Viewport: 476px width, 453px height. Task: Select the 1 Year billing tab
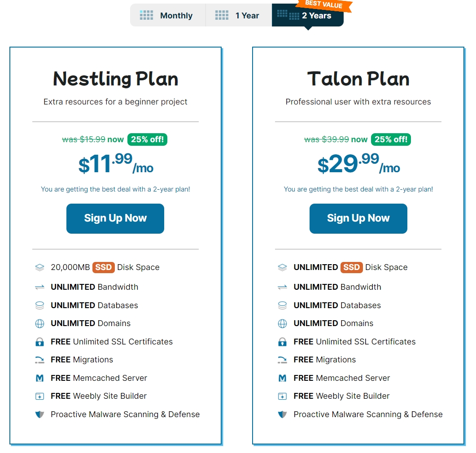pyautogui.click(x=239, y=16)
